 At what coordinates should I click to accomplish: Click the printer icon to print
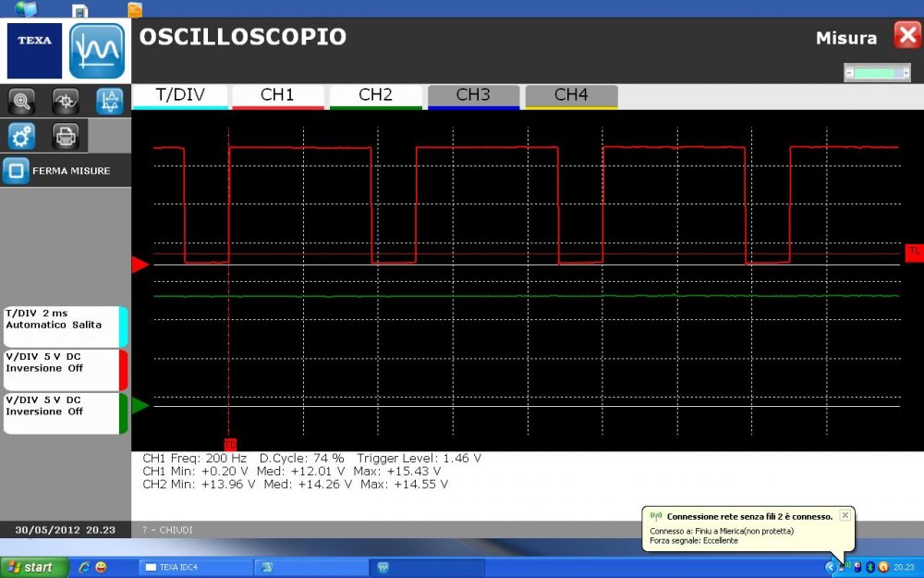66,136
